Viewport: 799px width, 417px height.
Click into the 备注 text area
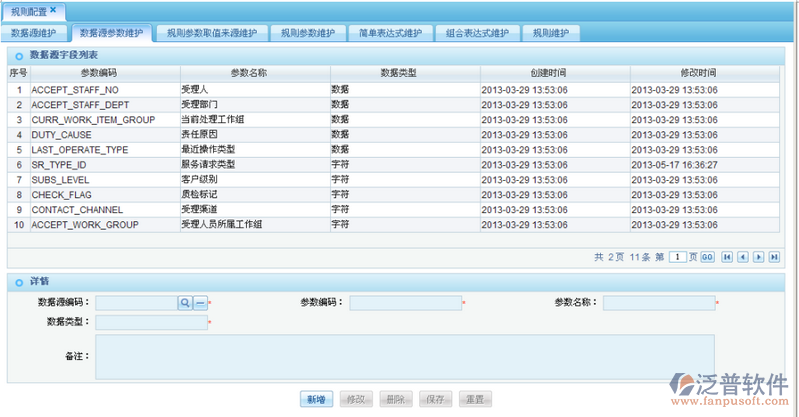(404, 357)
